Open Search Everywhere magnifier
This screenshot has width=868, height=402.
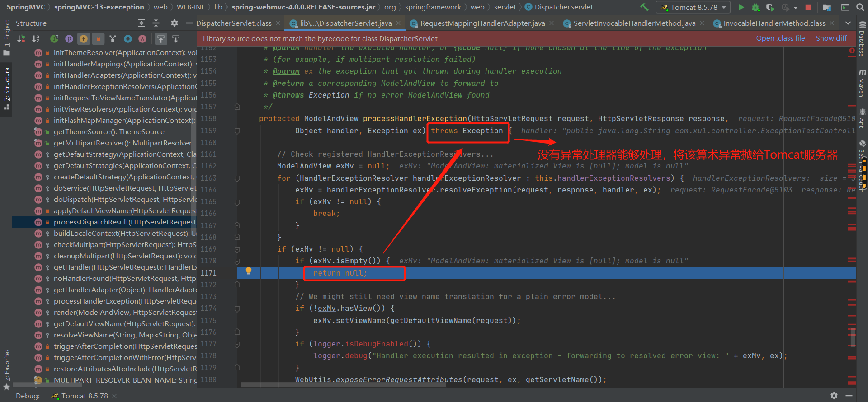tap(859, 7)
